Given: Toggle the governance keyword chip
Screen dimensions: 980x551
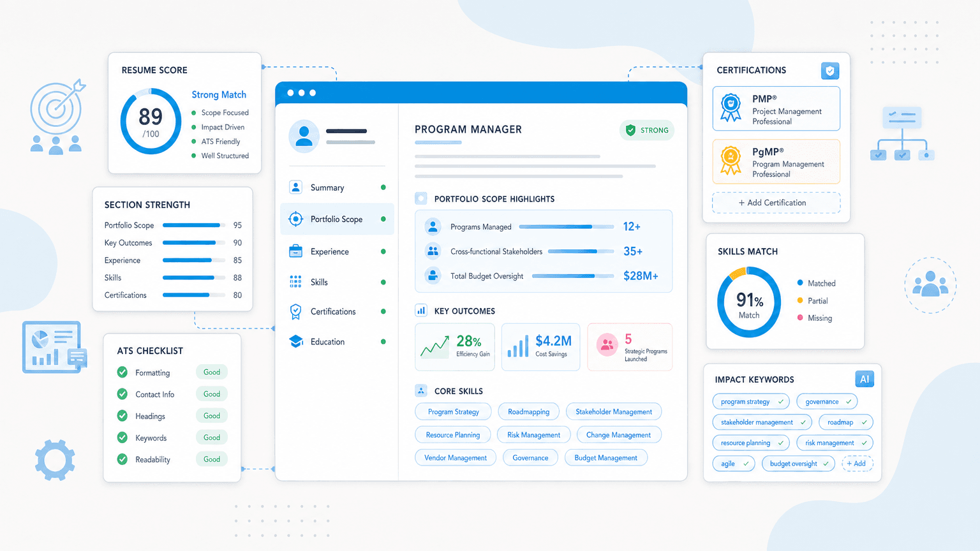Looking at the screenshot, I should click(x=827, y=402).
